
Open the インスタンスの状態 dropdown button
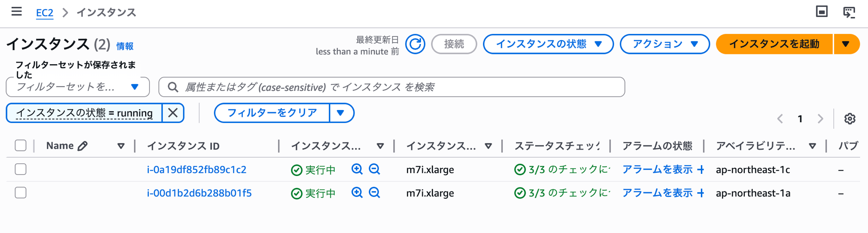pos(548,44)
